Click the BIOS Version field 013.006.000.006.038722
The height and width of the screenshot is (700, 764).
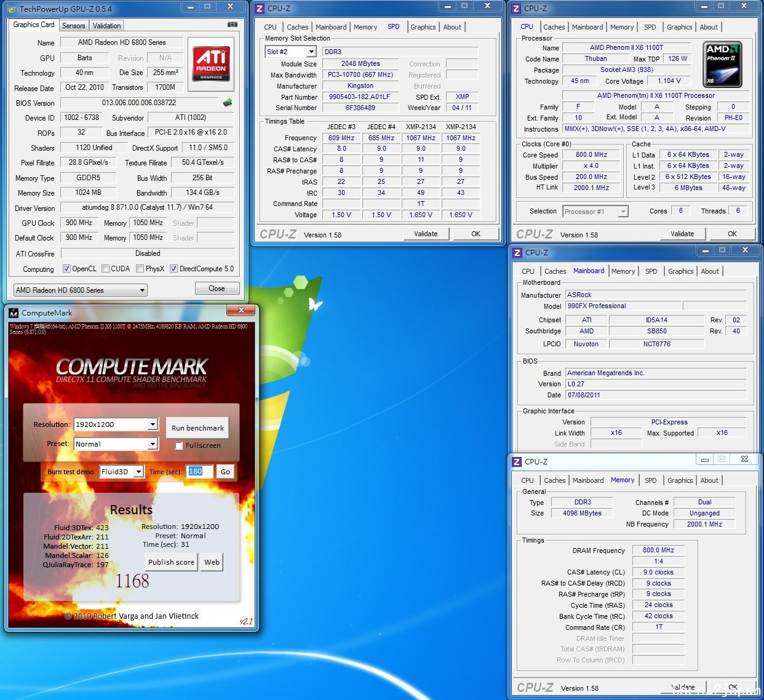[x=139, y=103]
